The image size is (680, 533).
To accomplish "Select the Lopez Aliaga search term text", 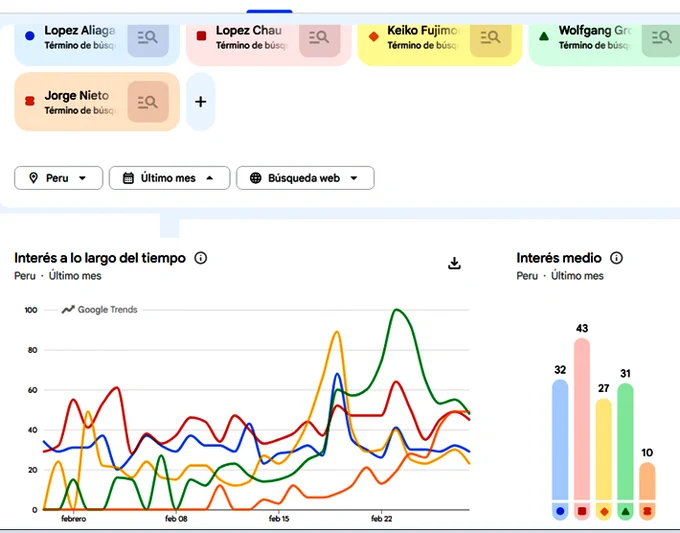I will click(x=80, y=30).
